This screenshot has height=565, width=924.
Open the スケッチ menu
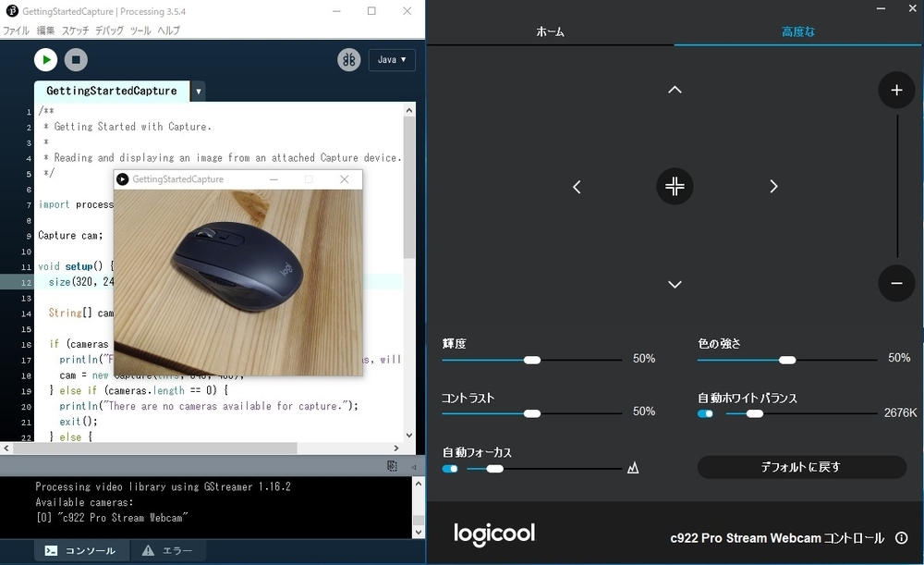tap(76, 31)
